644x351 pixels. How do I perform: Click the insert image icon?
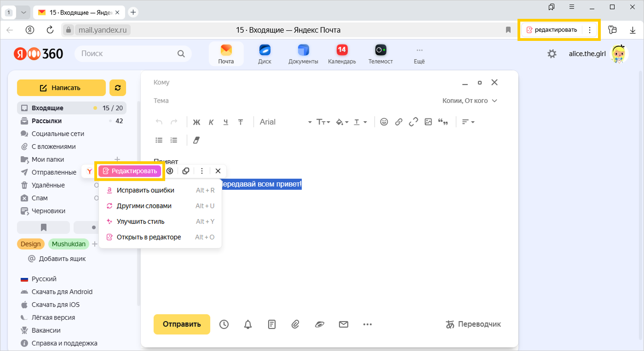428,122
